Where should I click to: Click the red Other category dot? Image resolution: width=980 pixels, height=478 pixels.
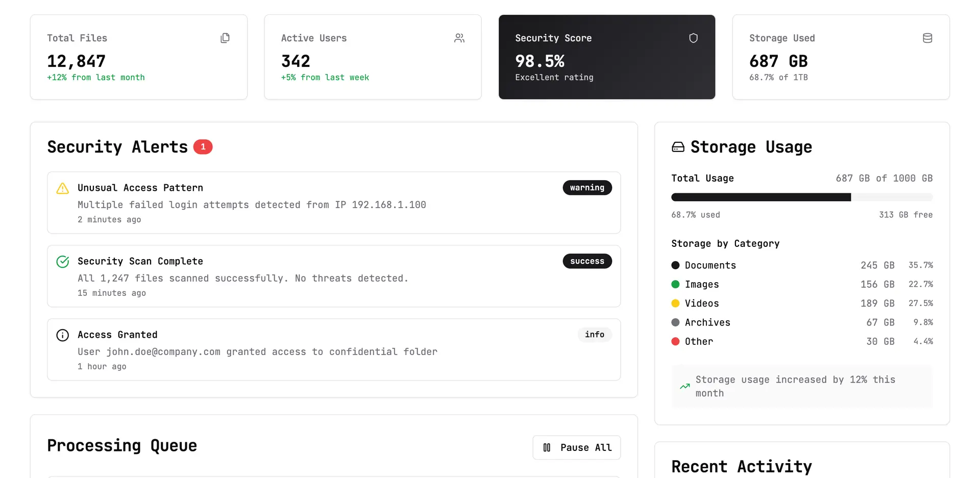click(x=675, y=341)
